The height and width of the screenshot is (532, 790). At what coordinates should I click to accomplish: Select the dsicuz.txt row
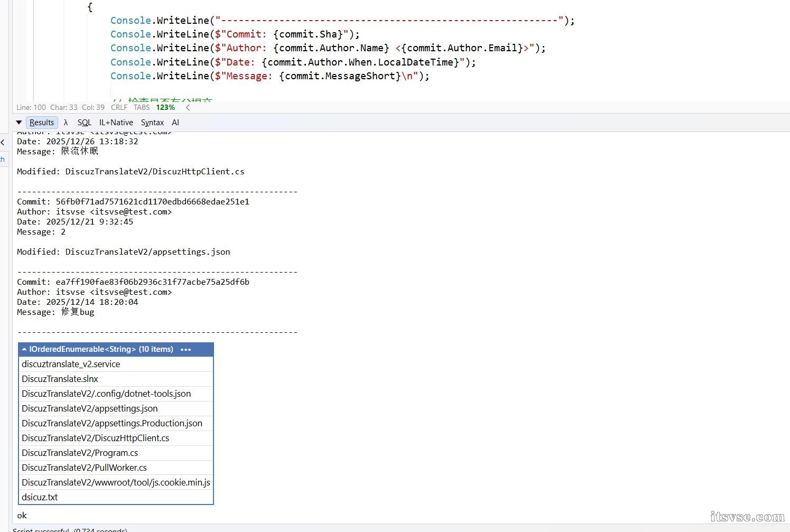coord(116,497)
